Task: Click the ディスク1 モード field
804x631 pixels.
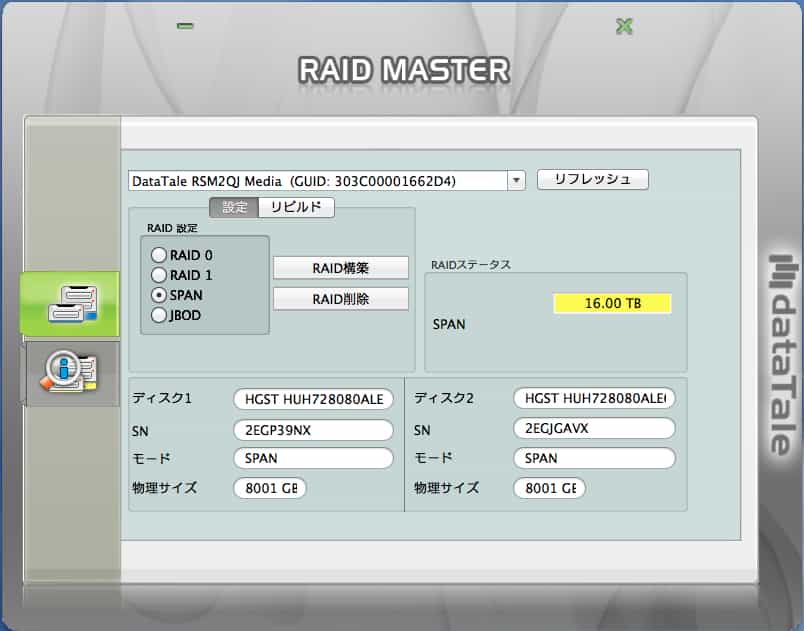Action: point(313,458)
